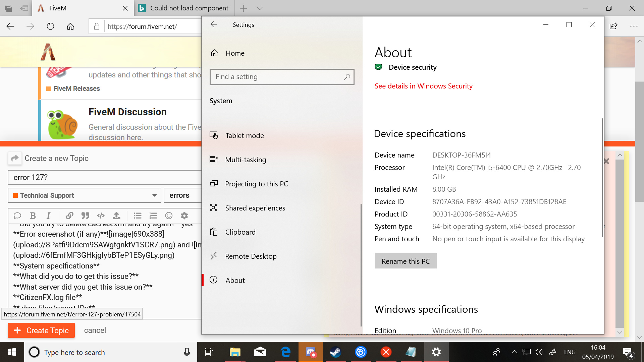
Task: Insert preformatted code with the code icon
Action: click(101, 216)
